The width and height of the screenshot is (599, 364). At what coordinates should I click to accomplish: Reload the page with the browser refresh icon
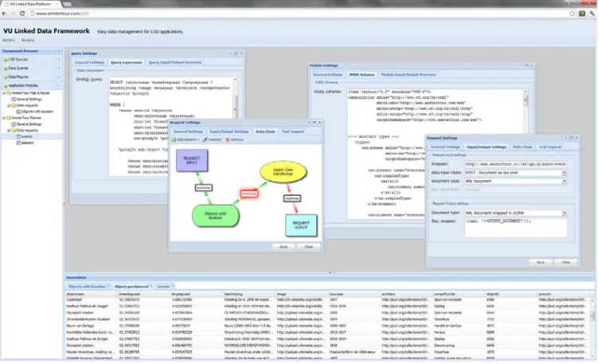(x=22, y=14)
